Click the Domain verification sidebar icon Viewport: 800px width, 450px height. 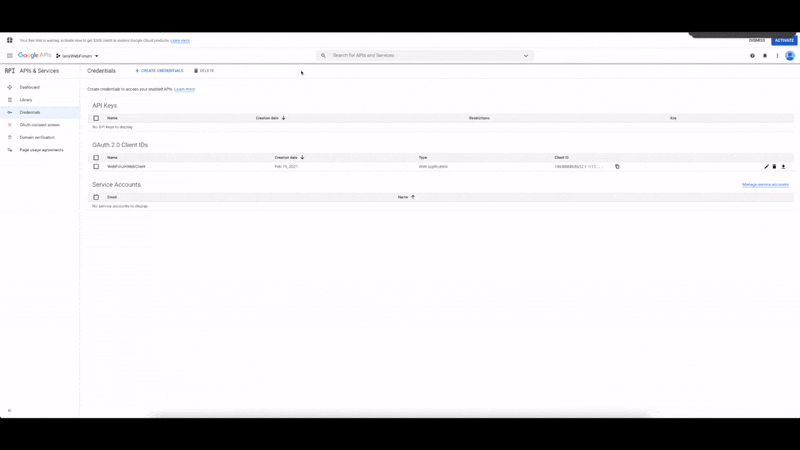click(10, 137)
